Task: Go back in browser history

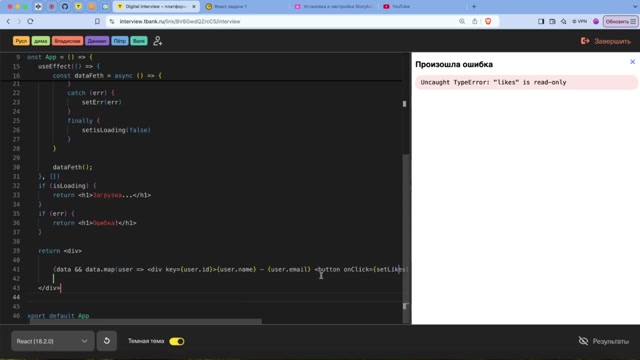Action: click(8, 21)
